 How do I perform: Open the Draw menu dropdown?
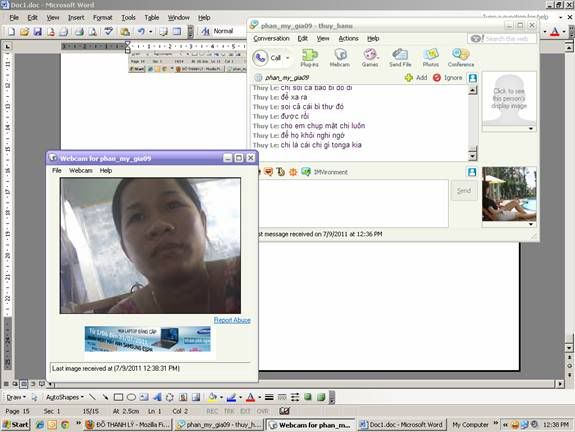[x=16, y=397]
